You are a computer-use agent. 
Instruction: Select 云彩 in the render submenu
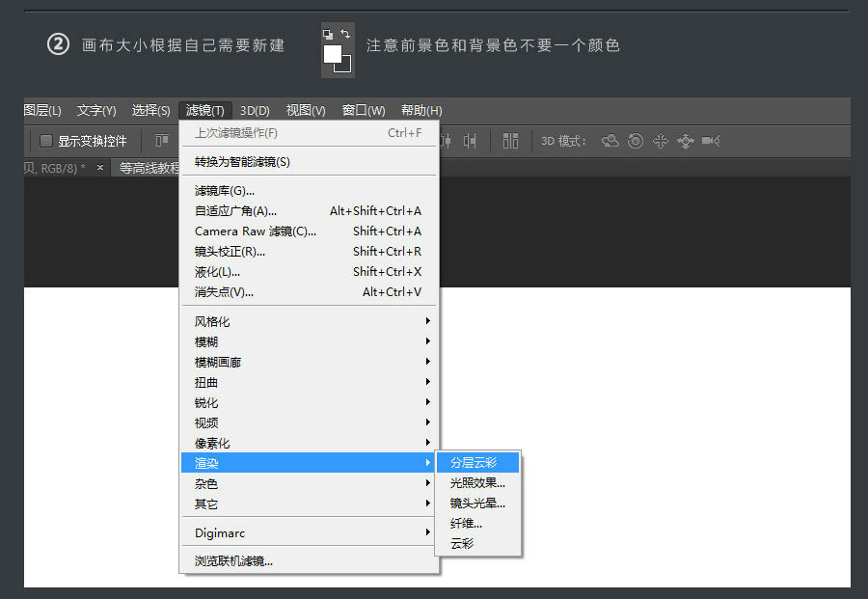pos(477,543)
